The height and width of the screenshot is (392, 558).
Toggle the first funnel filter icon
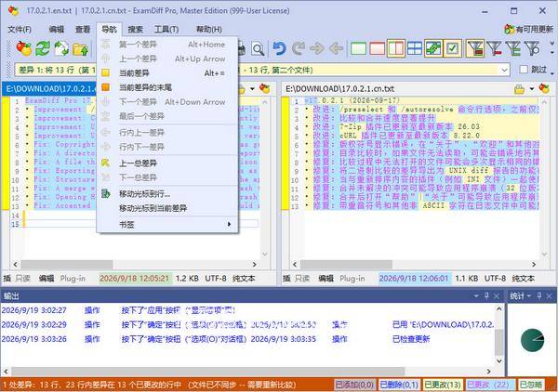(x=475, y=48)
